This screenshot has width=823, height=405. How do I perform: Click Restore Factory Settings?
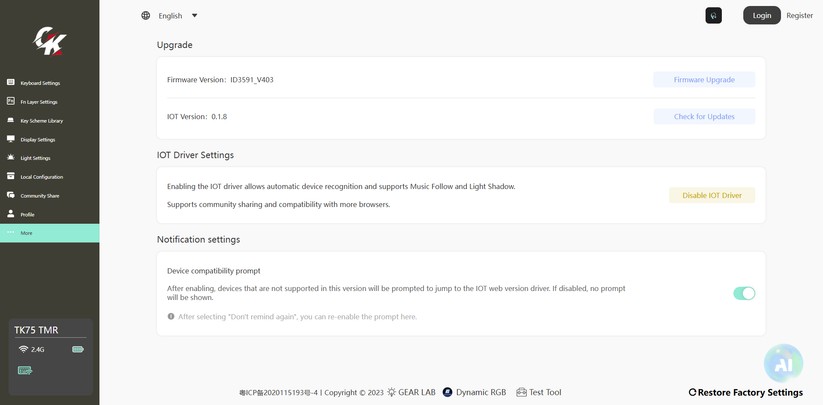point(745,392)
